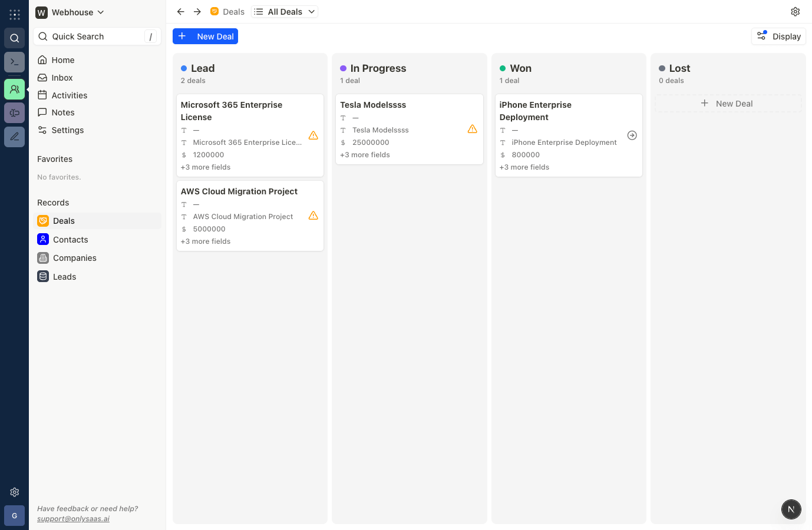
Task: Click the Contacts record icon
Action: pyautogui.click(x=43, y=239)
